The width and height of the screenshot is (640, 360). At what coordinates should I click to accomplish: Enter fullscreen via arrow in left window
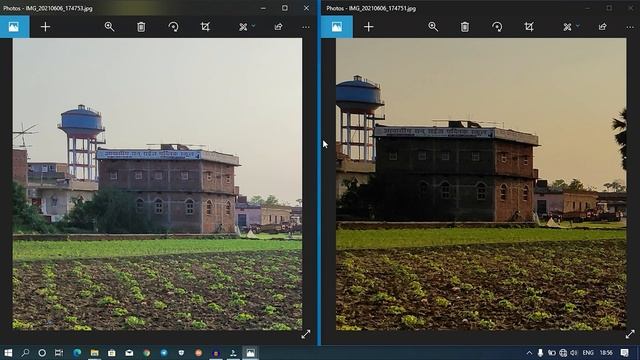click(x=306, y=335)
